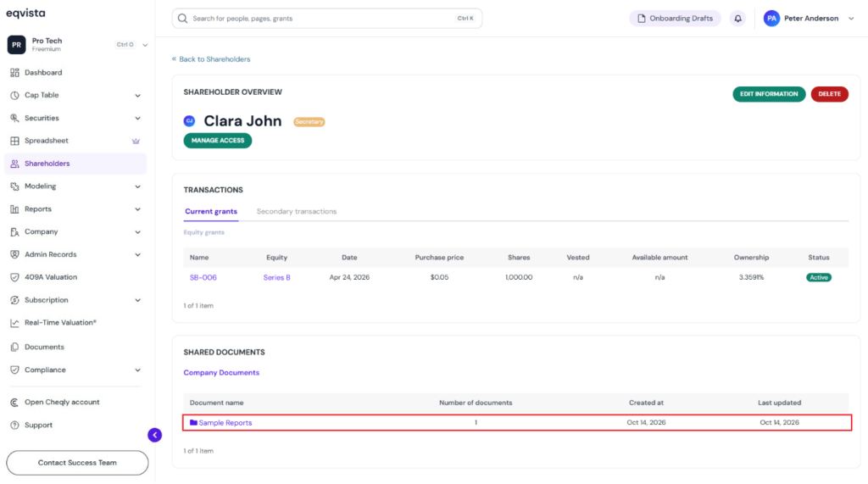868x484 pixels.
Task: Click the Reports chart icon
Action: coord(14,209)
